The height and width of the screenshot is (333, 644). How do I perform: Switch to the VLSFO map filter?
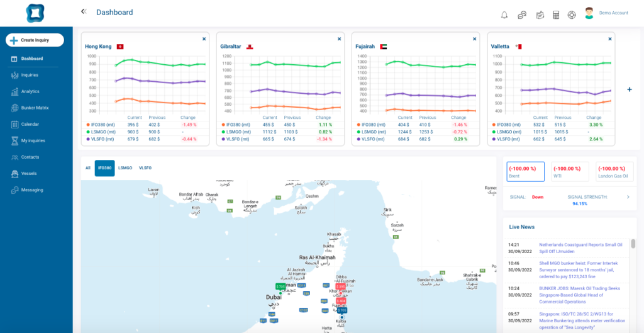click(x=145, y=168)
